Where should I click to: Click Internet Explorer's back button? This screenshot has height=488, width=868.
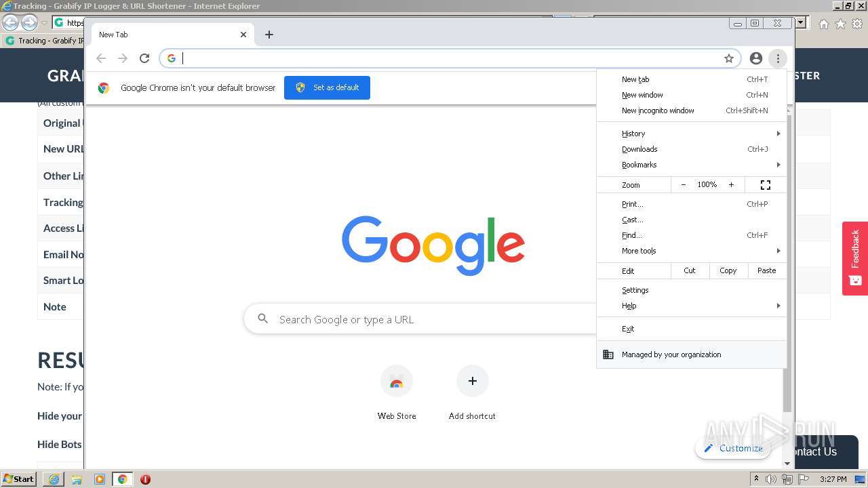[11, 23]
